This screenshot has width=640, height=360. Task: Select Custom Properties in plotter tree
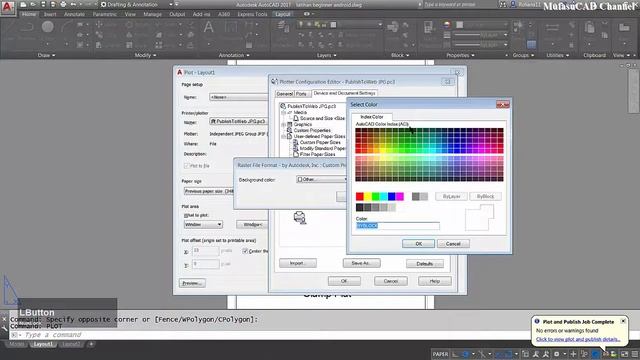[312, 130]
